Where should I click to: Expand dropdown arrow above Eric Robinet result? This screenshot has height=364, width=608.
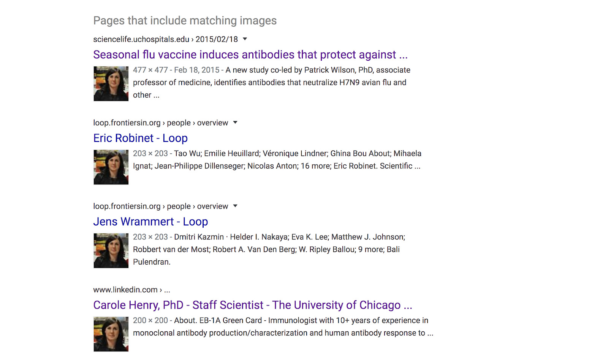click(235, 123)
